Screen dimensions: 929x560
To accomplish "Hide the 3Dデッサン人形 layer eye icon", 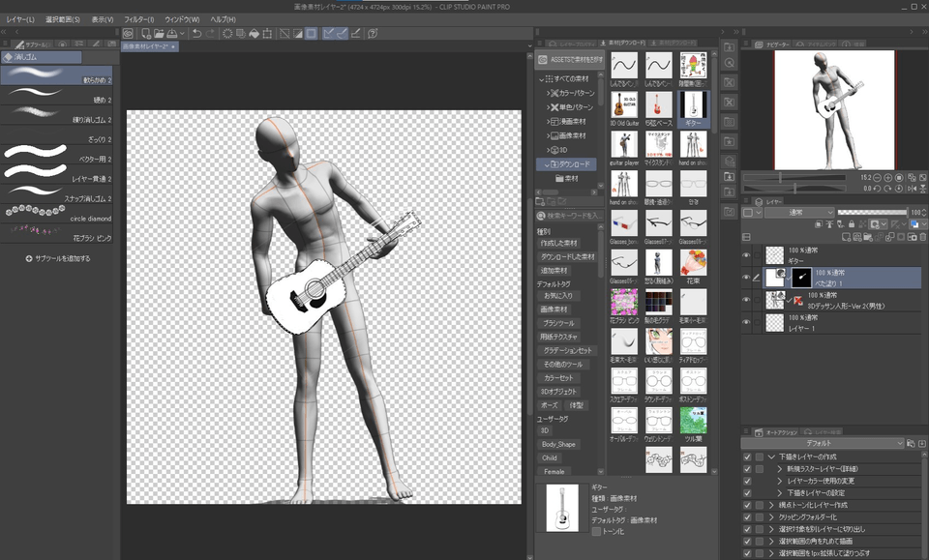I will [746, 300].
